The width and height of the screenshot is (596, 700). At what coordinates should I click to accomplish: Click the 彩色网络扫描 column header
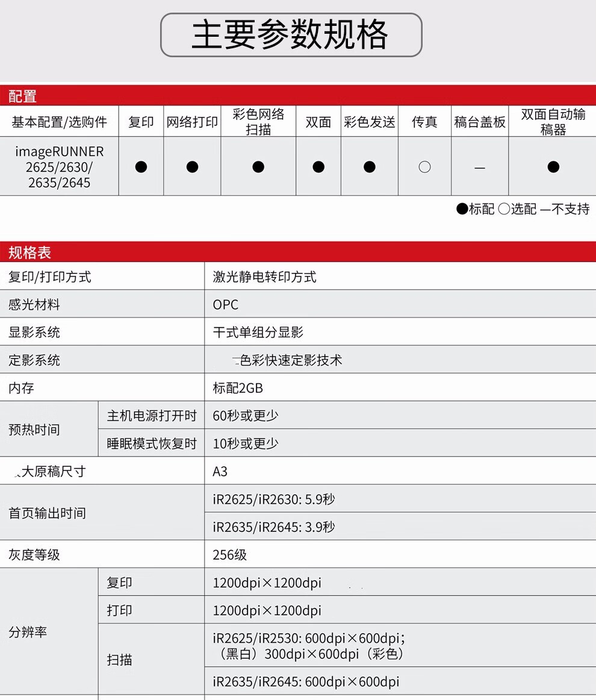coord(258,122)
